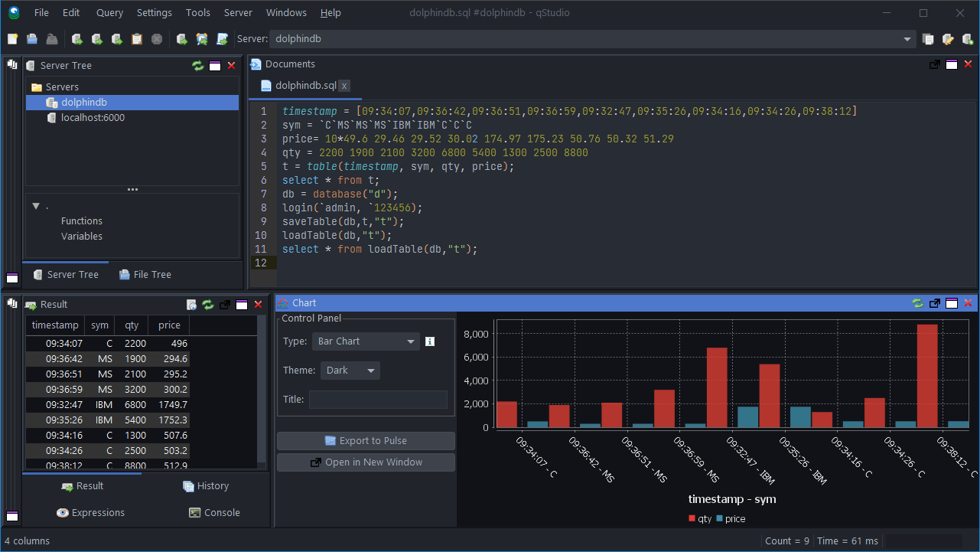Screen dimensions: 980x552
Task: Select the dolphindb server in tree
Action: (133, 103)
